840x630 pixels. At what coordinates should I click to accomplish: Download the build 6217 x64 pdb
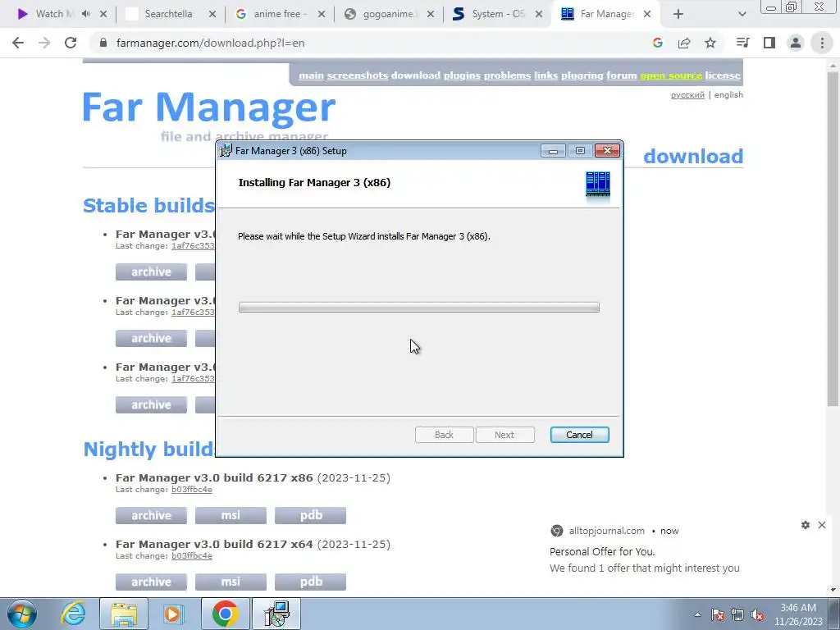[310, 582]
